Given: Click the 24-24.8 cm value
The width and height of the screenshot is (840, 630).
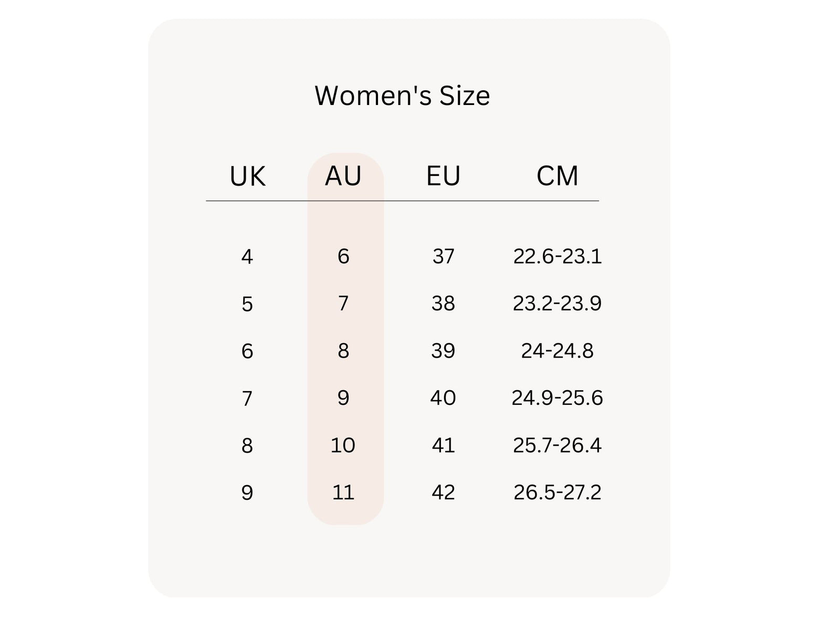Looking at the screenshot, I should pyautogui.click(x=557, y=351).
